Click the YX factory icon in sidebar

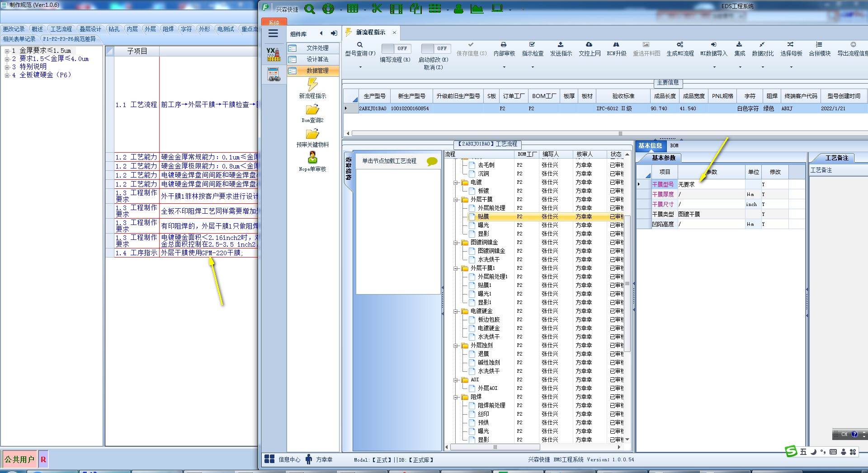[x=273, y=54]
